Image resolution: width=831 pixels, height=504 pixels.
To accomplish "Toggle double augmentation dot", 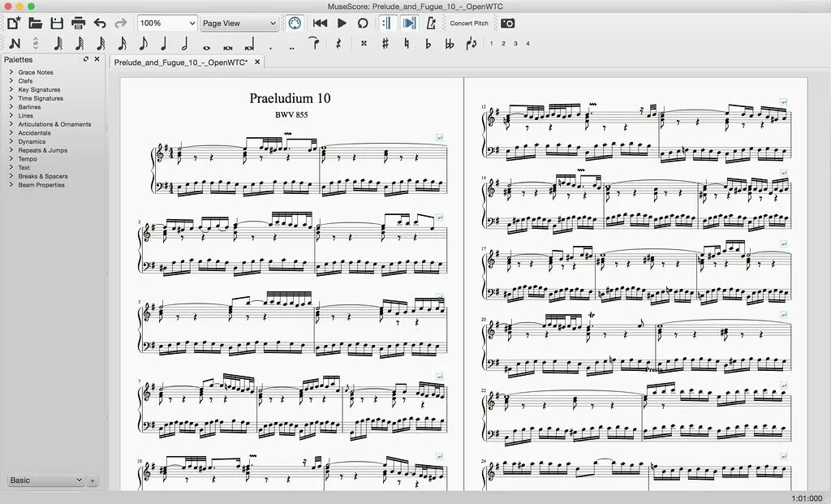I will coord(292,48).
